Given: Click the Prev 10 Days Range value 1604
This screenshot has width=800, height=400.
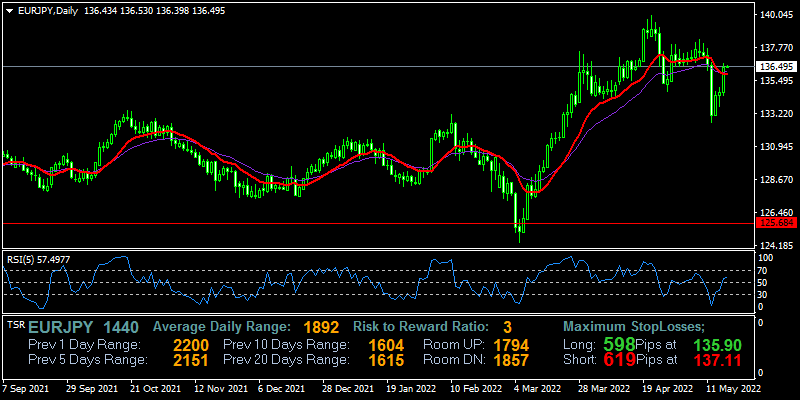Looking at the screenshot, I should click(x=387, y=345).
